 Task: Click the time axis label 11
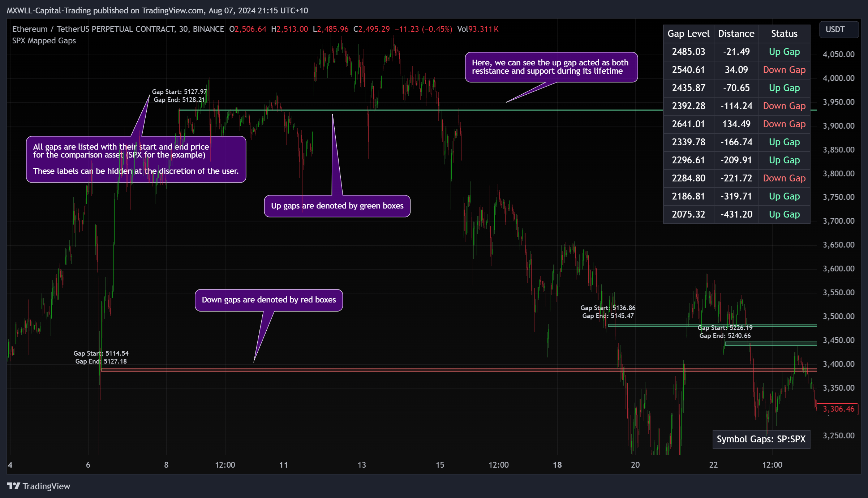284,465
